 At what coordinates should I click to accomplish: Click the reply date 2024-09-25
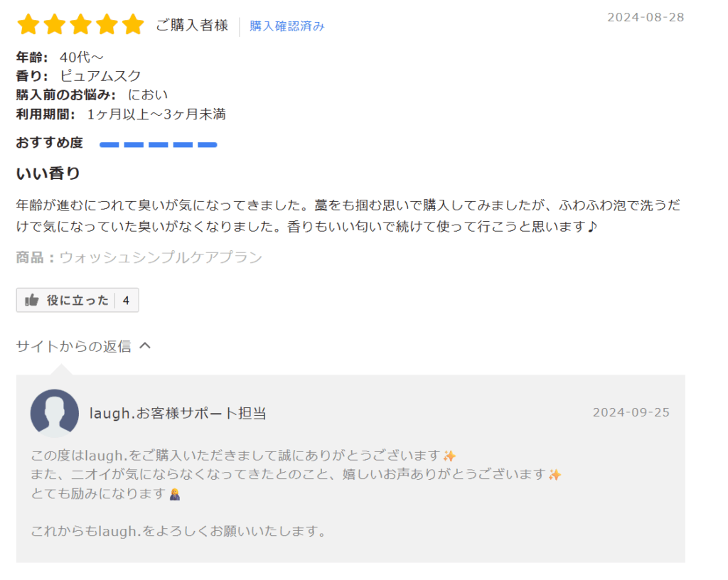click(x=631, y=413)
